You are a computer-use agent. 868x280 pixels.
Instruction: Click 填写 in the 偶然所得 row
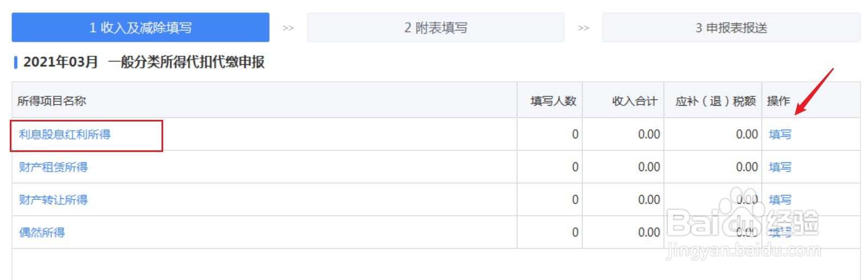point(780,233)
